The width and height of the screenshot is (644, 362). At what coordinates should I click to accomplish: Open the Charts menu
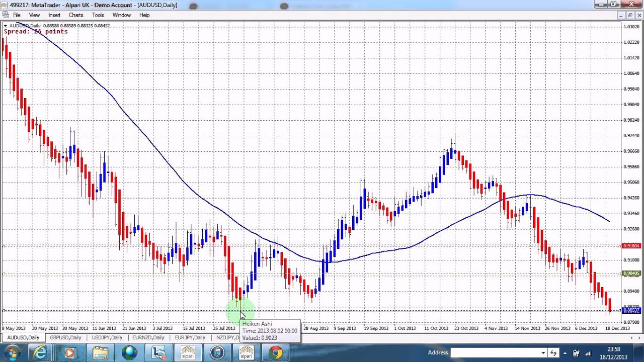[x=76, y=15]
